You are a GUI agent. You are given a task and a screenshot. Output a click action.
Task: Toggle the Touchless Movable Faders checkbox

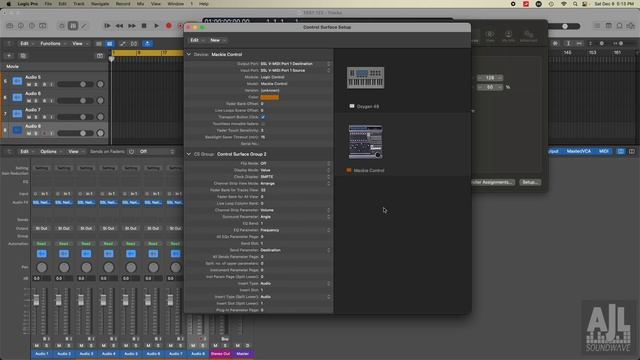point(263,124)
